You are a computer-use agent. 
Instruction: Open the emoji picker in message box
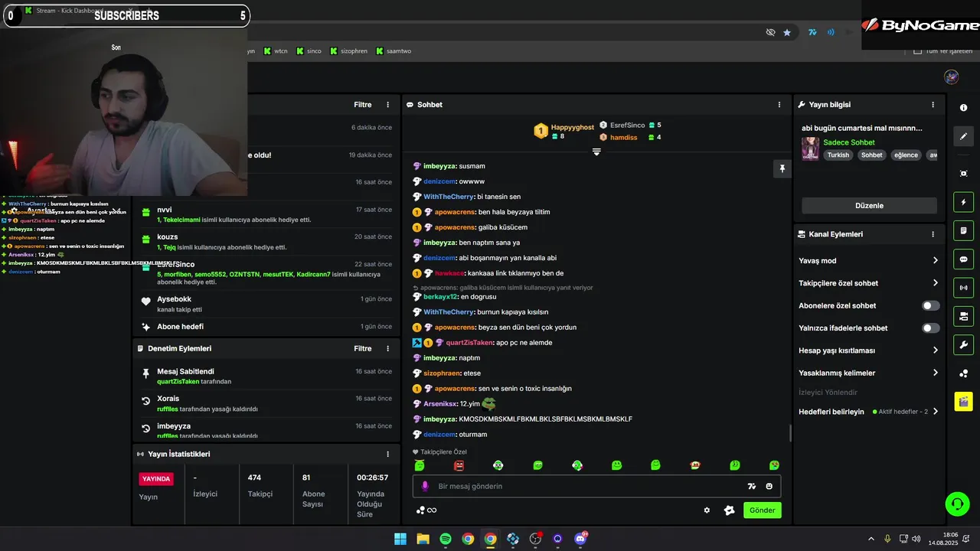click(769, 486)
